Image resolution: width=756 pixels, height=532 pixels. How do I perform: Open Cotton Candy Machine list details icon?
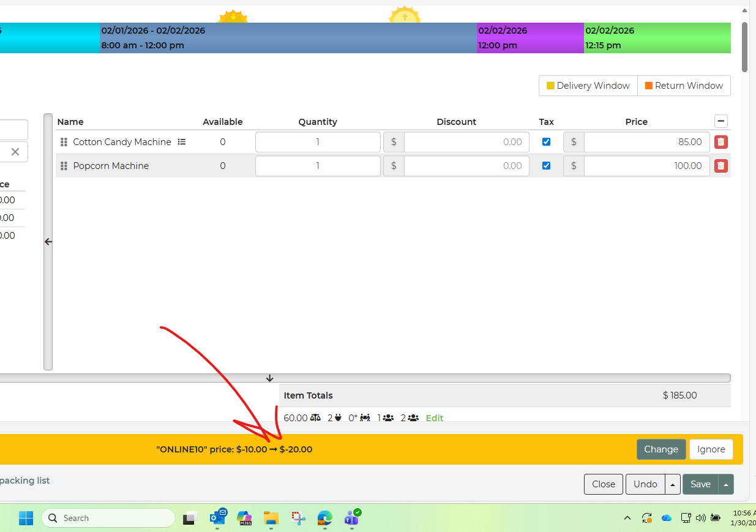click(181, 142)
